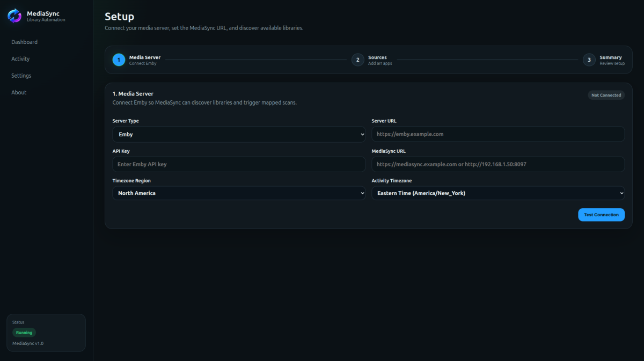644x361 pixels.
Task: Click the 'Timezone Region' field label
Action: [131, 181]
